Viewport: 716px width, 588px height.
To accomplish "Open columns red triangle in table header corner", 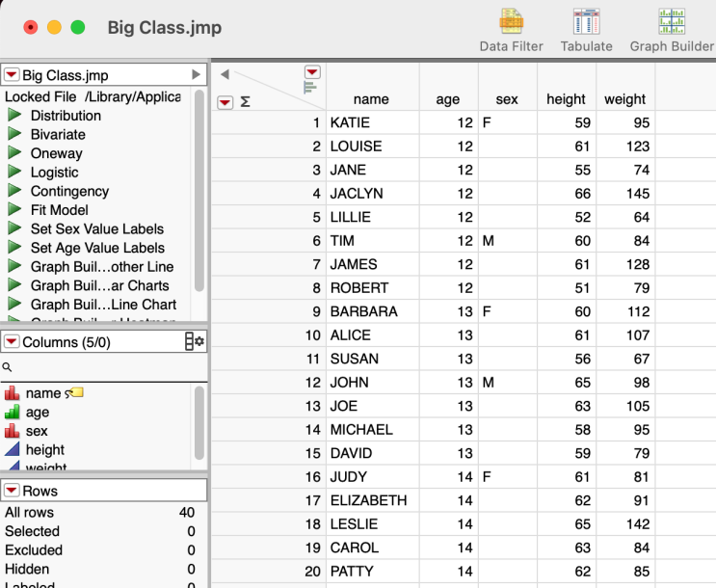I will pyautogui.click(x=312, y=71).
